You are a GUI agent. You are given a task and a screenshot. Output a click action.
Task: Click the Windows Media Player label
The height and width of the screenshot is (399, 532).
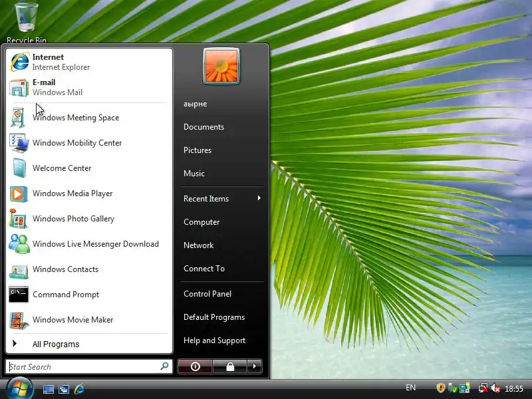coord(72,194)
